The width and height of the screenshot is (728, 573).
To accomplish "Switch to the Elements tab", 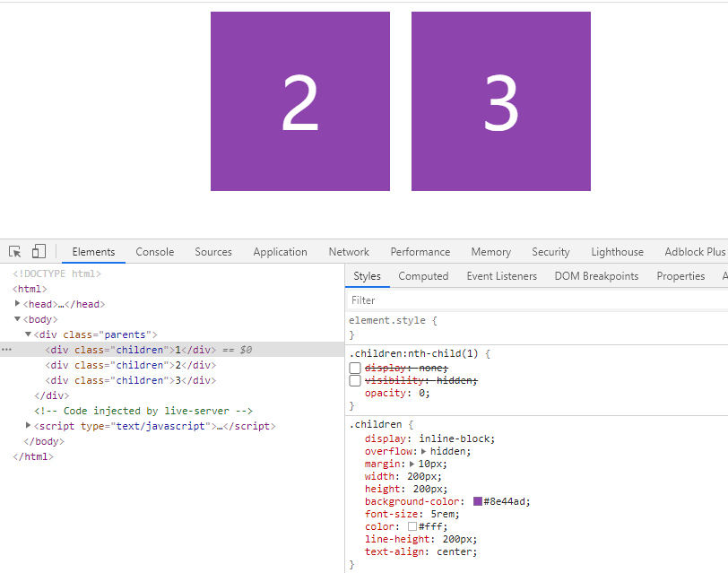I will click(x=93, y=252).
